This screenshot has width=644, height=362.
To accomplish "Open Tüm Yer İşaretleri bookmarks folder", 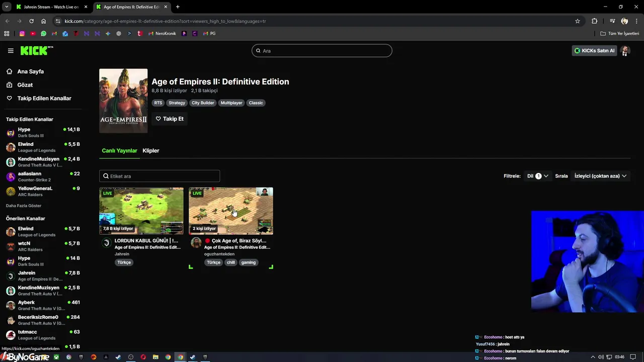I will tap(620, 34).
